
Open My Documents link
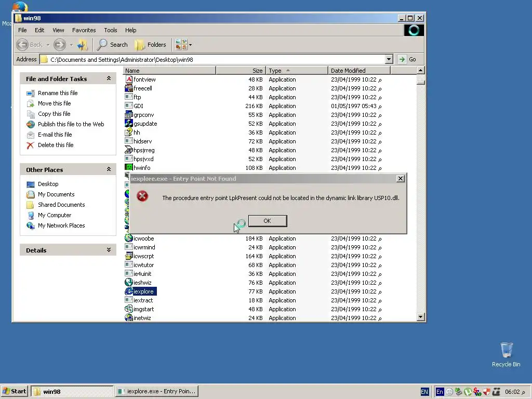point(56,194)
